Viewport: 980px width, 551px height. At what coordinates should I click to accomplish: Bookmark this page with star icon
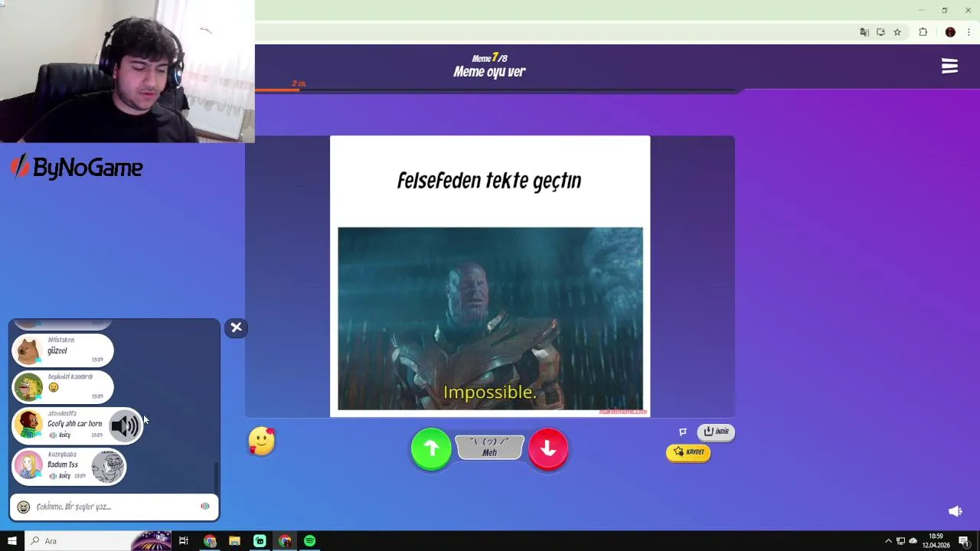(x=897, y=32)
